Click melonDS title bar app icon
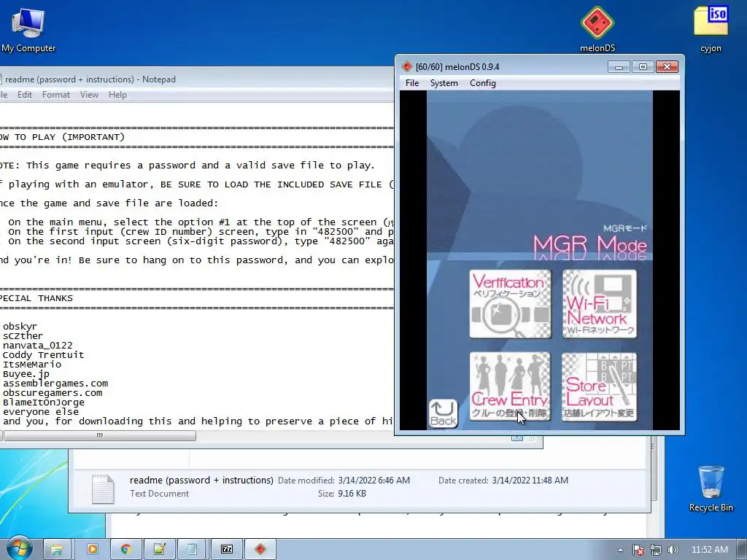 pyautogui.click(x=407, y=66)
